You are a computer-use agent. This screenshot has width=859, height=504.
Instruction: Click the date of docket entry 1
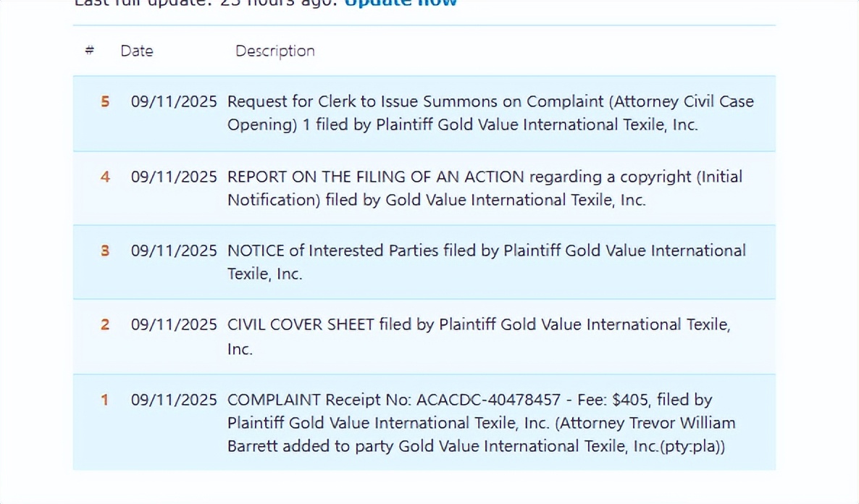pyautogui.click(x=174, y=400)
